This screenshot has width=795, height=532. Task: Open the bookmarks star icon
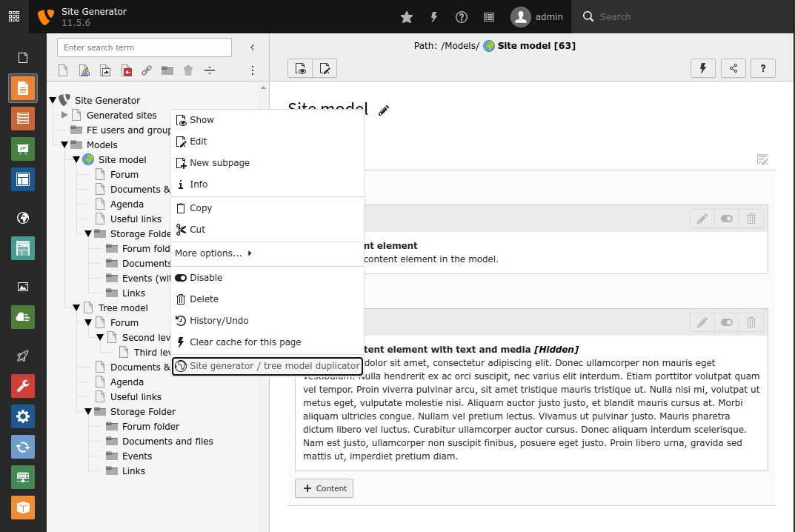tap(406, 17)
